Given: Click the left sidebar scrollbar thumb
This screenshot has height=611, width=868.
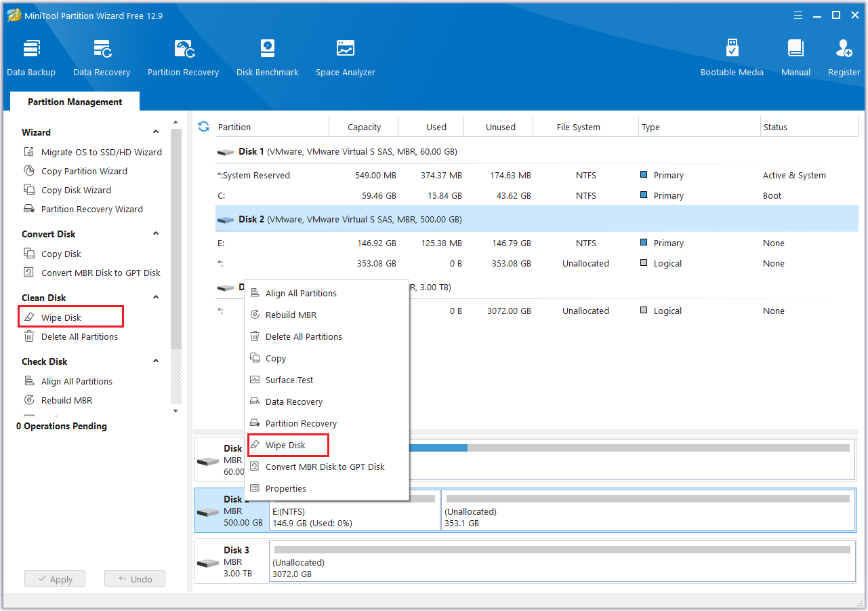Looking at the screenshot, I should tap(176, 239).
